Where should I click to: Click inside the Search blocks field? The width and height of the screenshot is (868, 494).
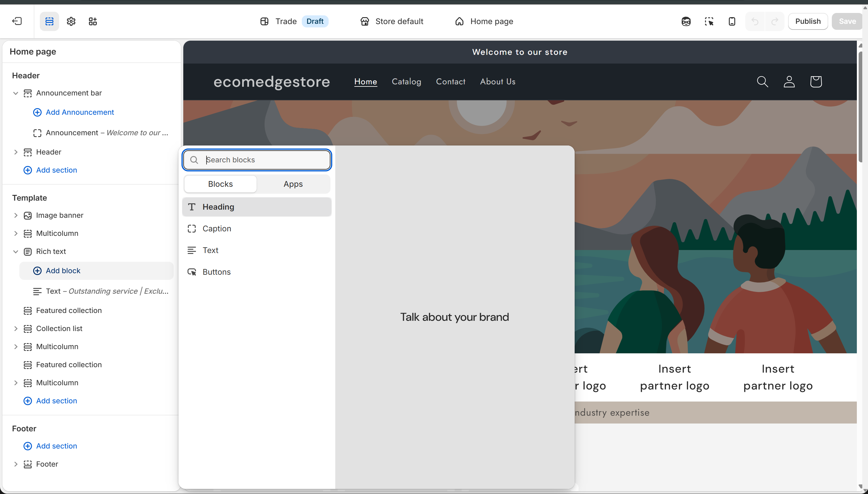point(257,159)
